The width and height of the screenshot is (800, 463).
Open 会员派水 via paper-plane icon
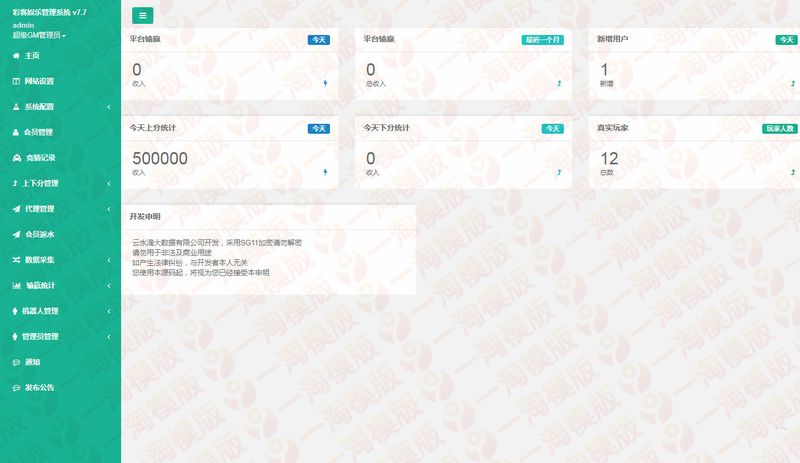[16, 234]
